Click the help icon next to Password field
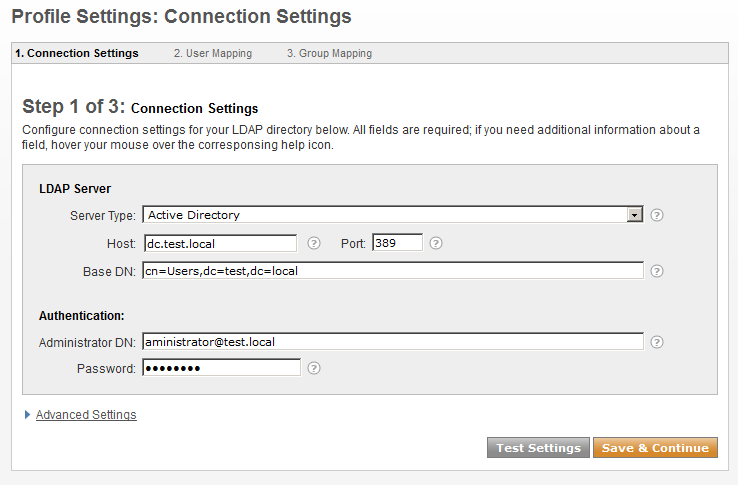The height and width of the screenshot is (485, 738). (x=313, y=368)
